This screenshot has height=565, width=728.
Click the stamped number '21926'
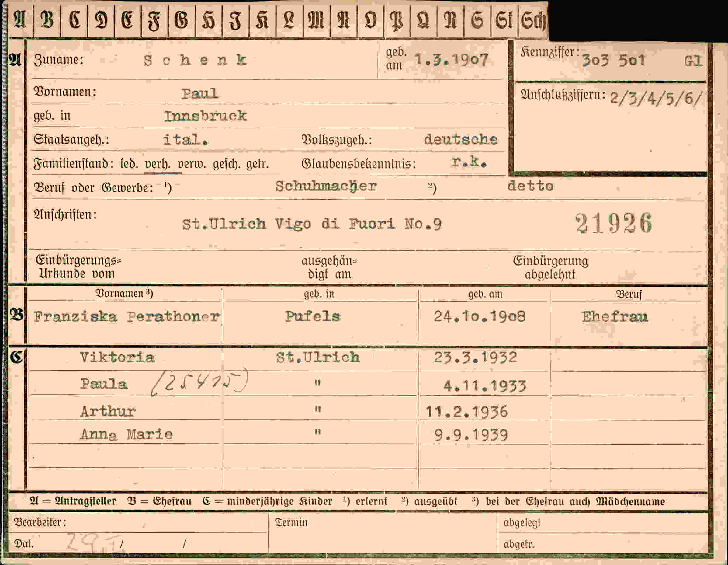tap(614, 223)
